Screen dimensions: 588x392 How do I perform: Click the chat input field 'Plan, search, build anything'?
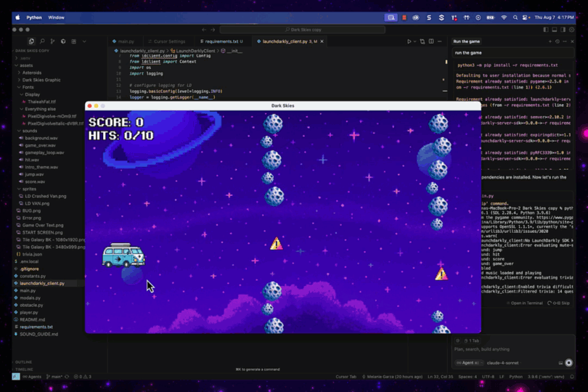click(x=508, y=349)
